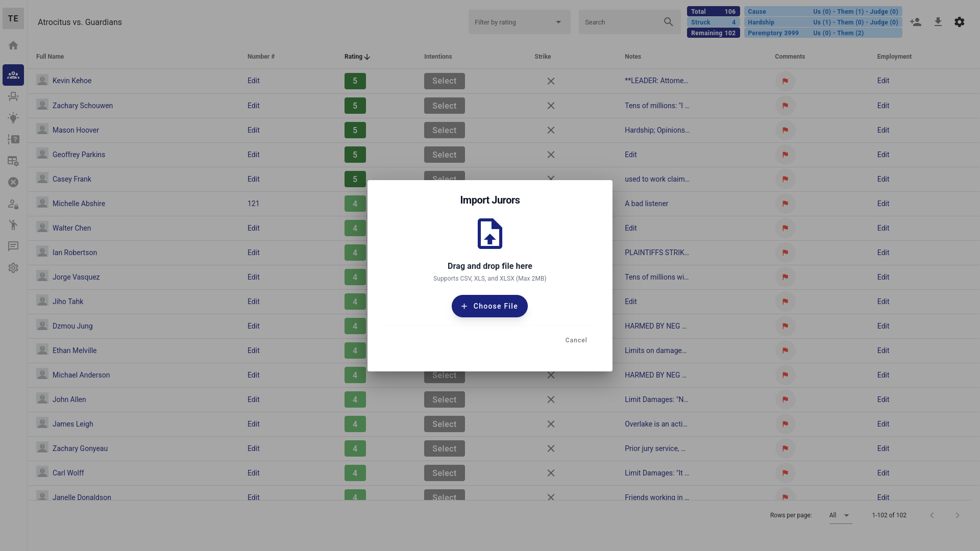Open the Filter by rating dropdown

(x=520, y=22)
